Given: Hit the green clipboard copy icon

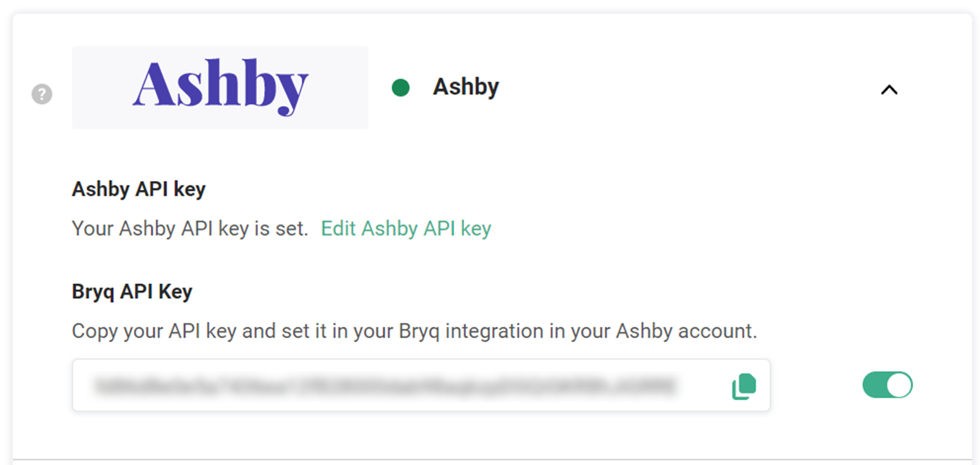Looking at the screenshot, I should (744, 386).
